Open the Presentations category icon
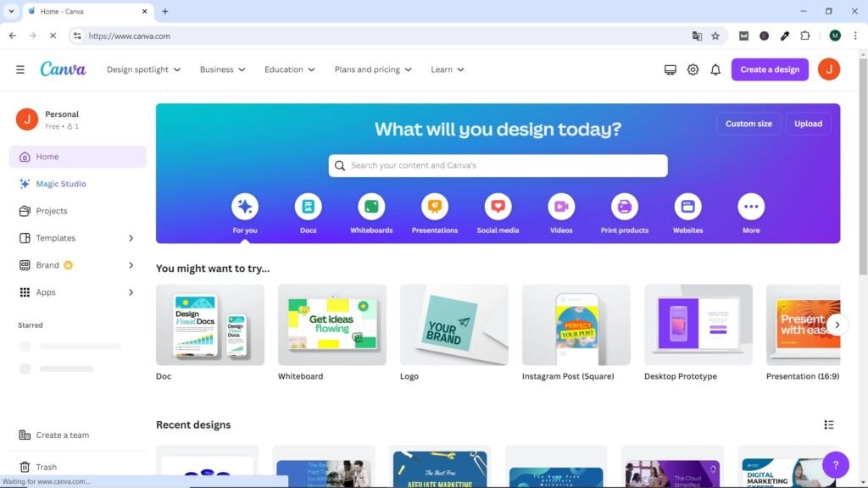Viewport: 868px width, 488px height. [x=435, y=207]
